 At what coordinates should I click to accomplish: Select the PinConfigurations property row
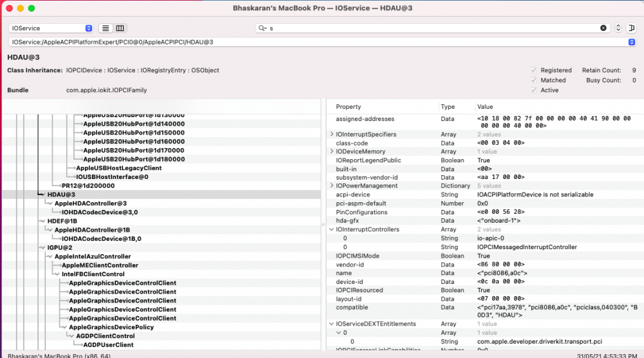tap(486, 212)
